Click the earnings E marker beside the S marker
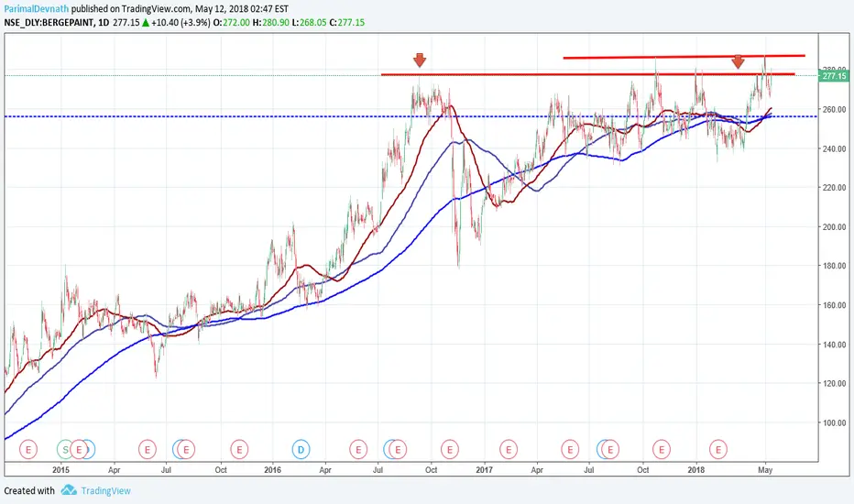The width and height of the screenshot is (854, 504). 79,450
